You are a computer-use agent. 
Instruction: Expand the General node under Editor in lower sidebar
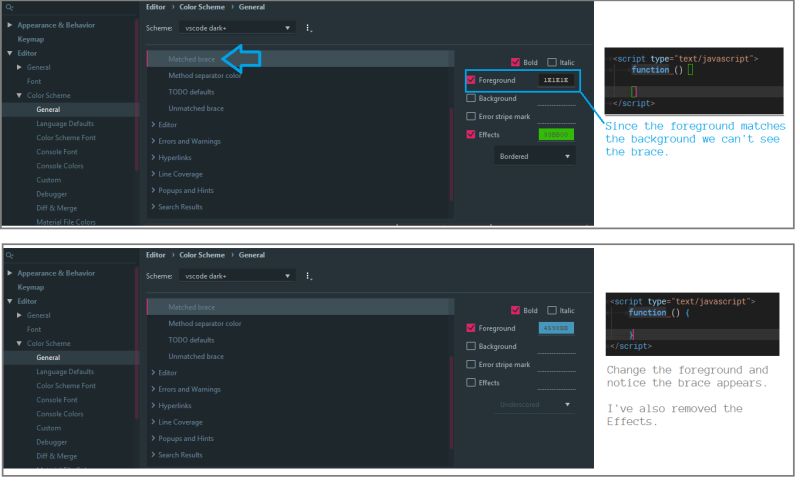click(19, 315)
